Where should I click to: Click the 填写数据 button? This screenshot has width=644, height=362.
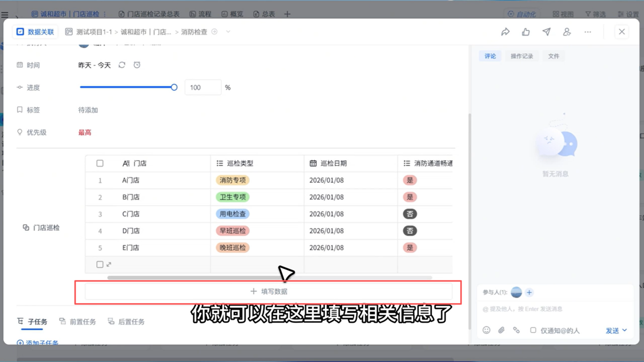coord(268,291)
